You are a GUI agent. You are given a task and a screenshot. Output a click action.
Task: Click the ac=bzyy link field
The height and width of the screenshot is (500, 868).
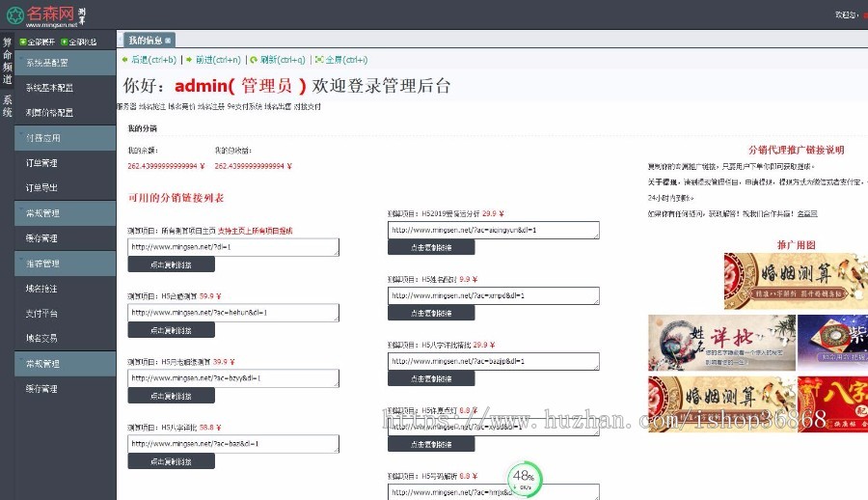pos(233,378)
